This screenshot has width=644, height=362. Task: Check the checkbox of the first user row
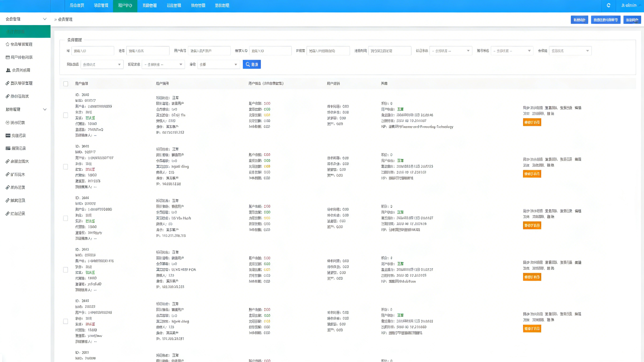pyautogui.click(x=66, y=115)
